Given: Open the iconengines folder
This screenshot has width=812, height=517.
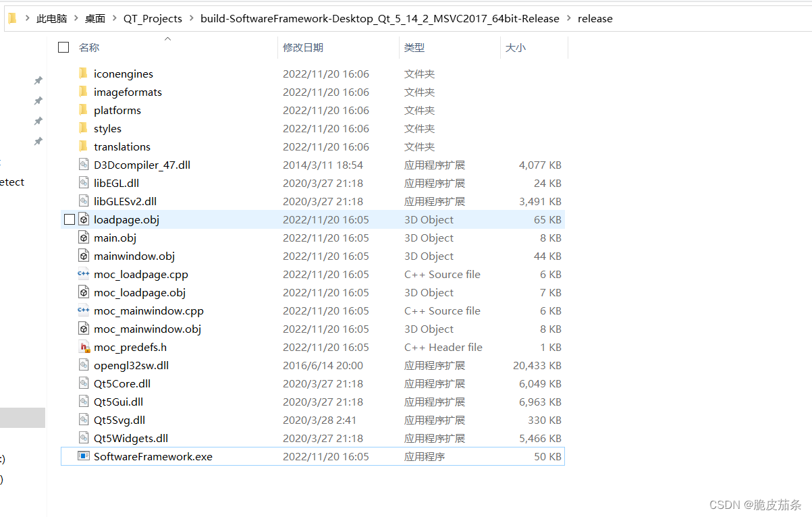Looking at the screenshot, I should (123, 73).
